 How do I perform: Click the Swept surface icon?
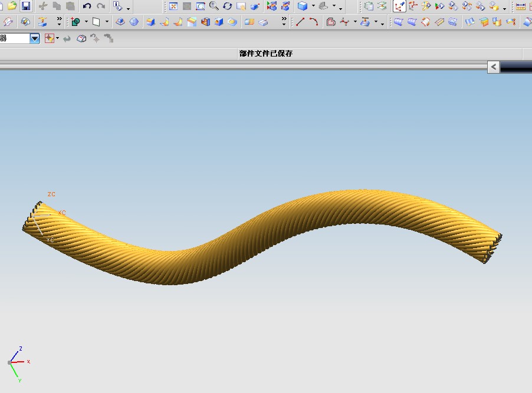coord(439,22)
